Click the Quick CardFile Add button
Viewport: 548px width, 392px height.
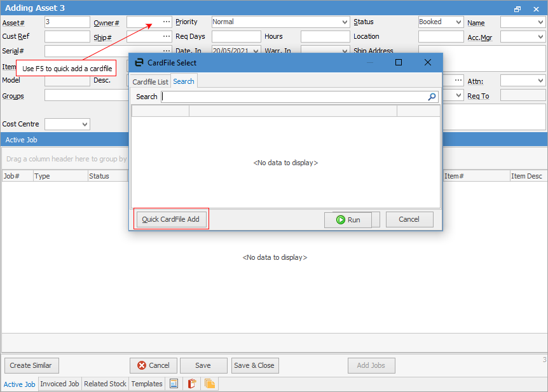point(172,219)
